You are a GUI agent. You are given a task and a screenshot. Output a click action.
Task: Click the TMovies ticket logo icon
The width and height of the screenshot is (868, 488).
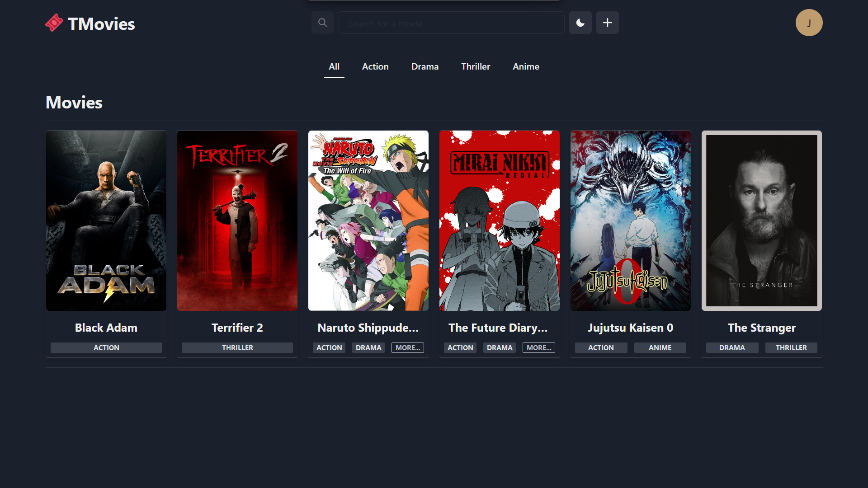pos(54,23)
